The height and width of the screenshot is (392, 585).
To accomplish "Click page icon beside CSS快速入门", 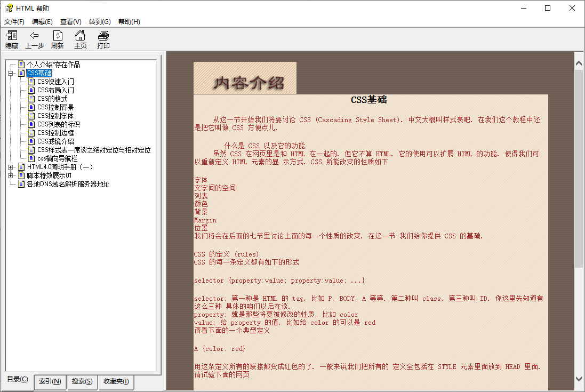I will 31,82.
